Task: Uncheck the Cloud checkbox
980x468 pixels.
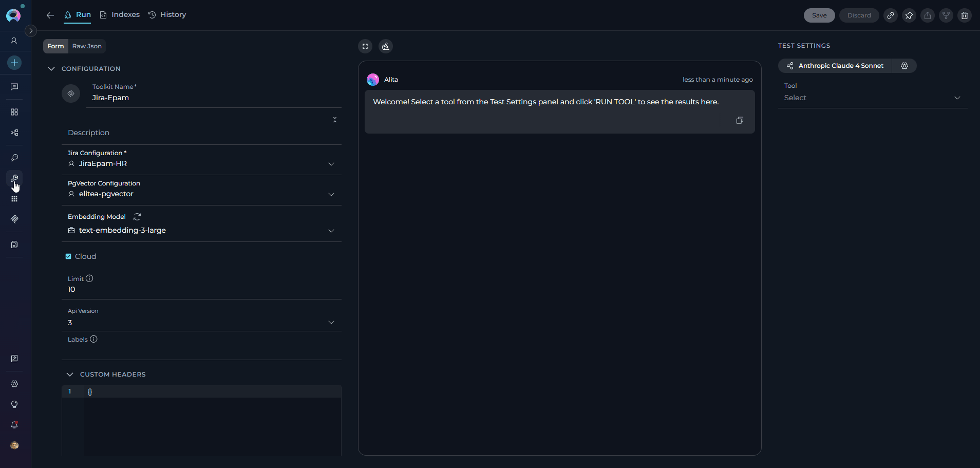Action: tap(68, 256)
